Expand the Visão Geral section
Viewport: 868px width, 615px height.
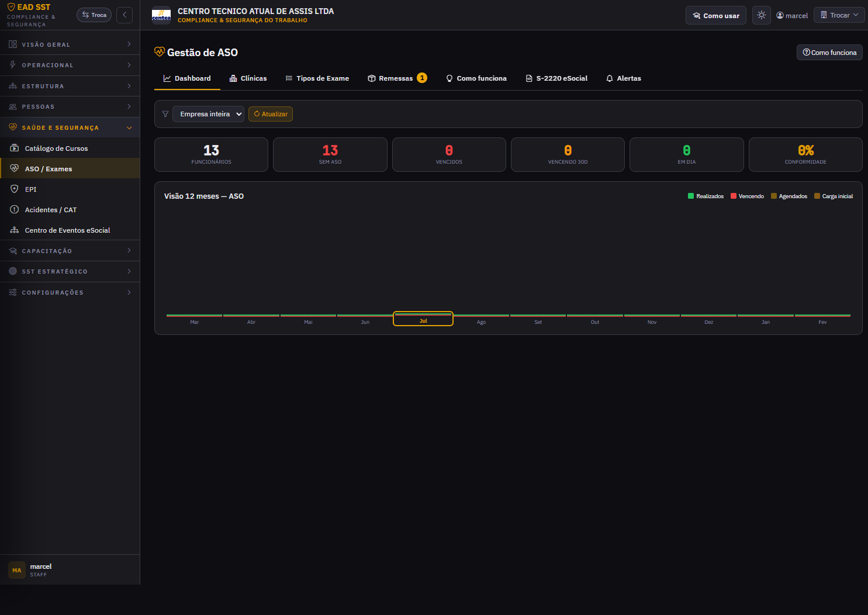click(70, 44)
